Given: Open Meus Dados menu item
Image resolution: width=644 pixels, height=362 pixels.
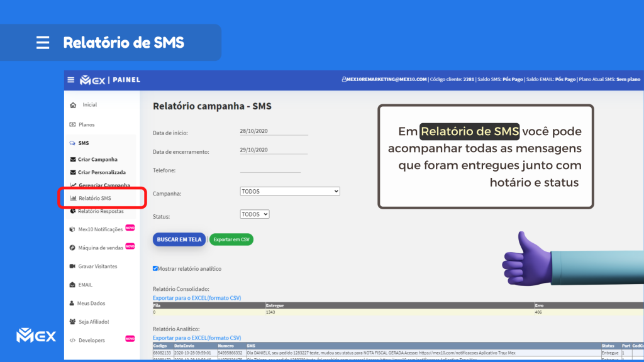Looking at the screenshot, I should point(91,304).
